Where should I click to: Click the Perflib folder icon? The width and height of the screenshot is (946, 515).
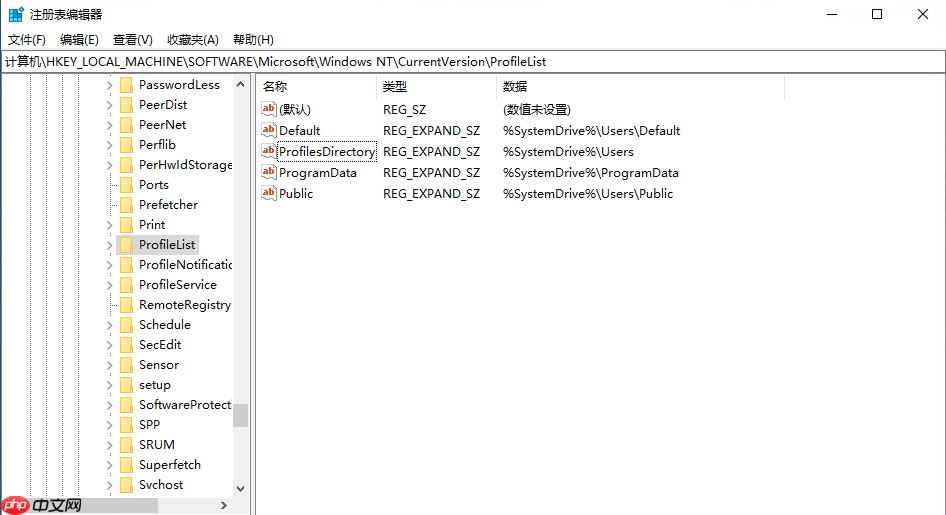tap(126, 145)
